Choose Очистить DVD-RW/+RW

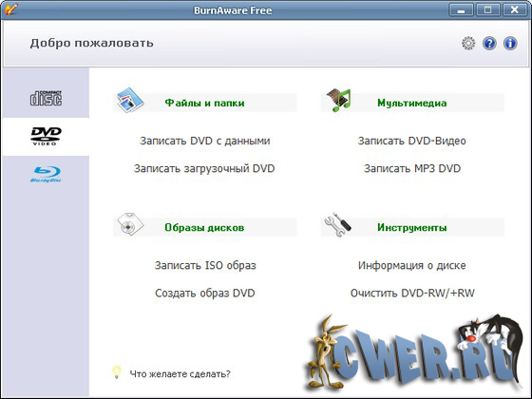point(412,294)
